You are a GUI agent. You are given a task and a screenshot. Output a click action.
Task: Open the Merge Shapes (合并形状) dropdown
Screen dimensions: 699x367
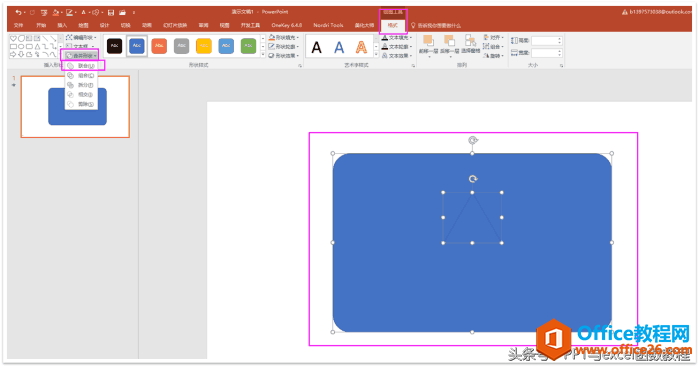point(81,56)
